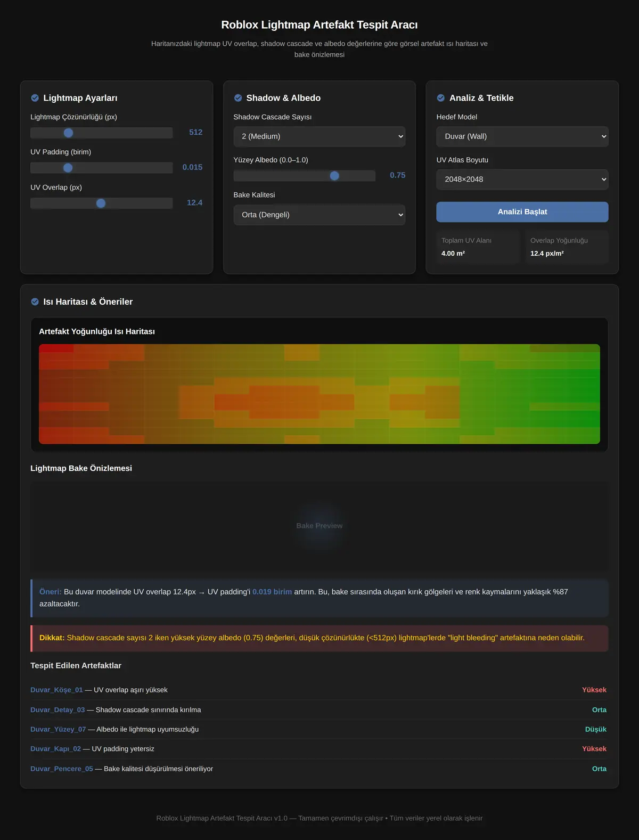The width and height of the screenshot is (639, 840).
Task: Click the Tespit Edilen Artefaktlar heading
Action: (x=76, y=666)
